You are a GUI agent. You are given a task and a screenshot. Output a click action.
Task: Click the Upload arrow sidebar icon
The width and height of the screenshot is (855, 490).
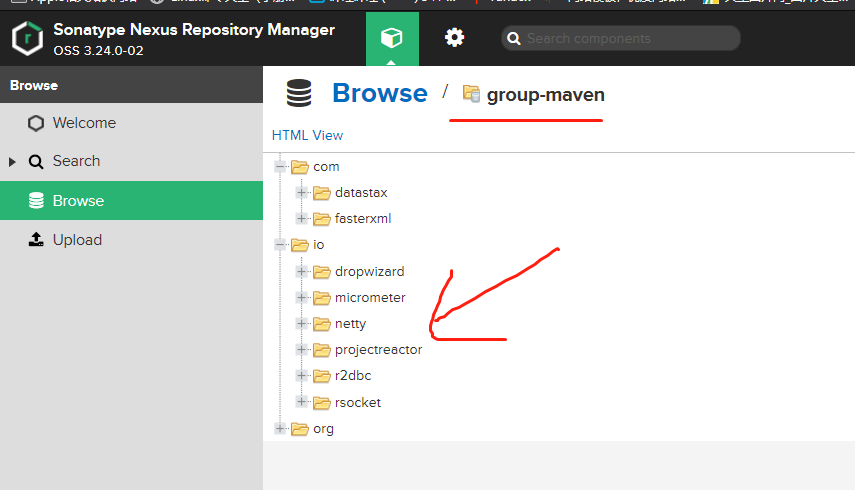click(x=36, y=239)
